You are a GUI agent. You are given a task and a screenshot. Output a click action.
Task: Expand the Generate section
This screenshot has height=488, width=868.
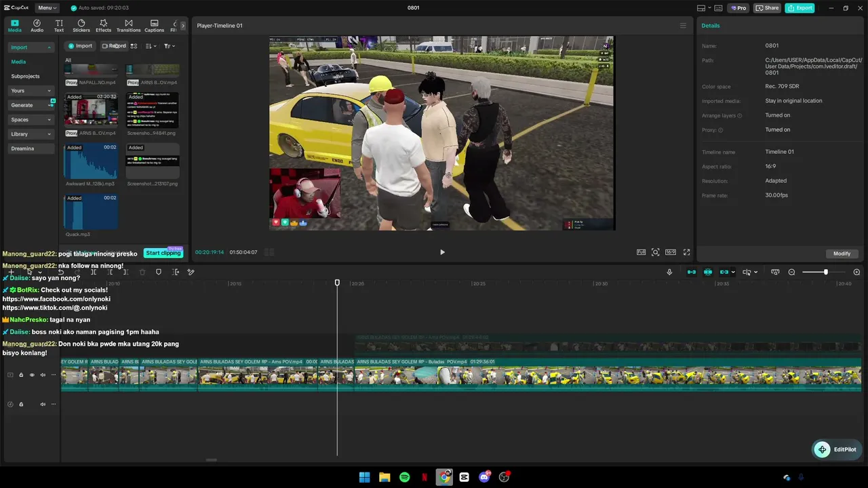pos(31,105)
